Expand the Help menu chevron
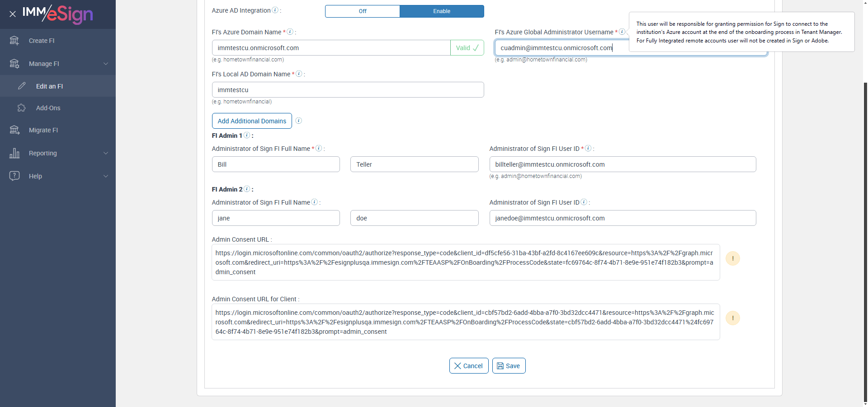The image size is (868, 407). tap(106, 176)
